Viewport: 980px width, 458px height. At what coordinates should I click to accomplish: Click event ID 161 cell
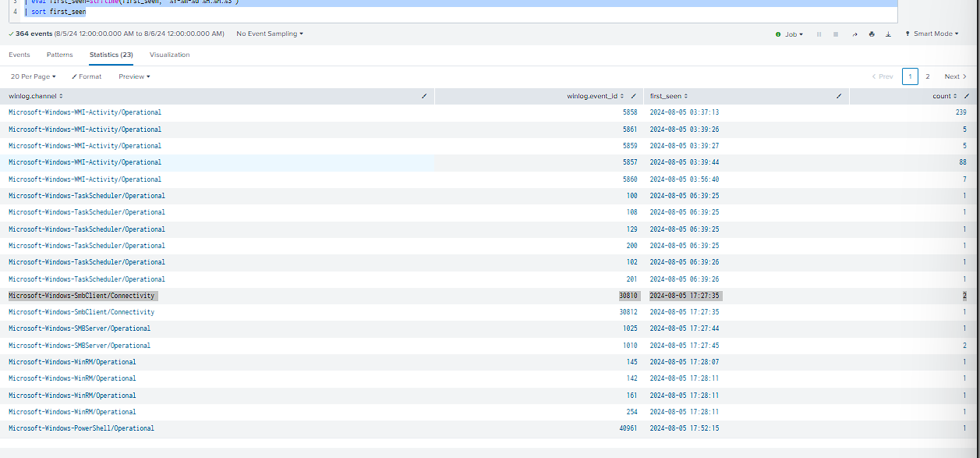pyautogui.click(x=632, y=396)
